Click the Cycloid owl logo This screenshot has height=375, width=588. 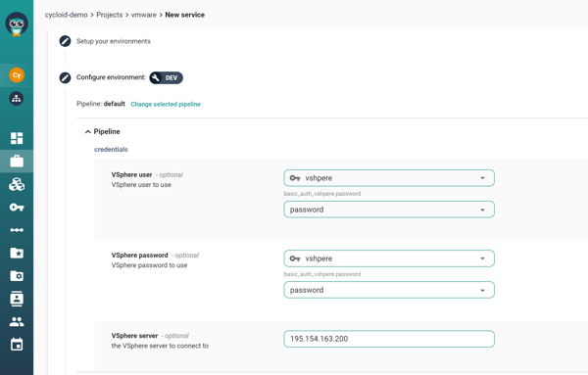click(x=17, y=23)
